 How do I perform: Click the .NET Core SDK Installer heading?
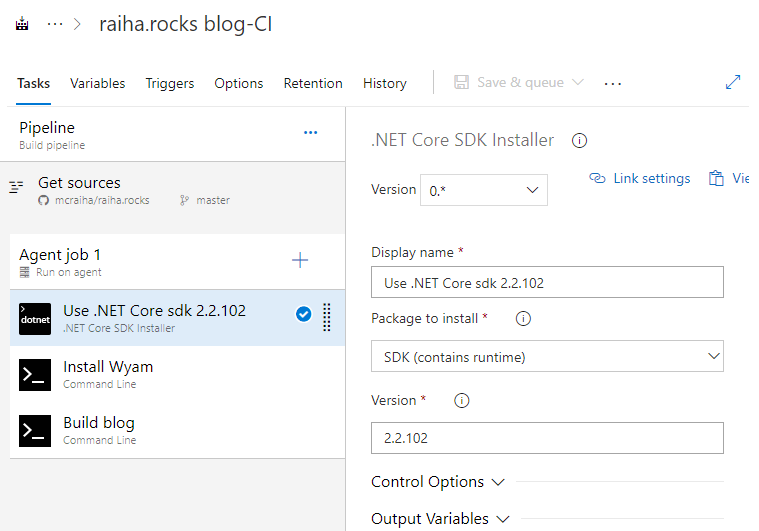point(462,140)
